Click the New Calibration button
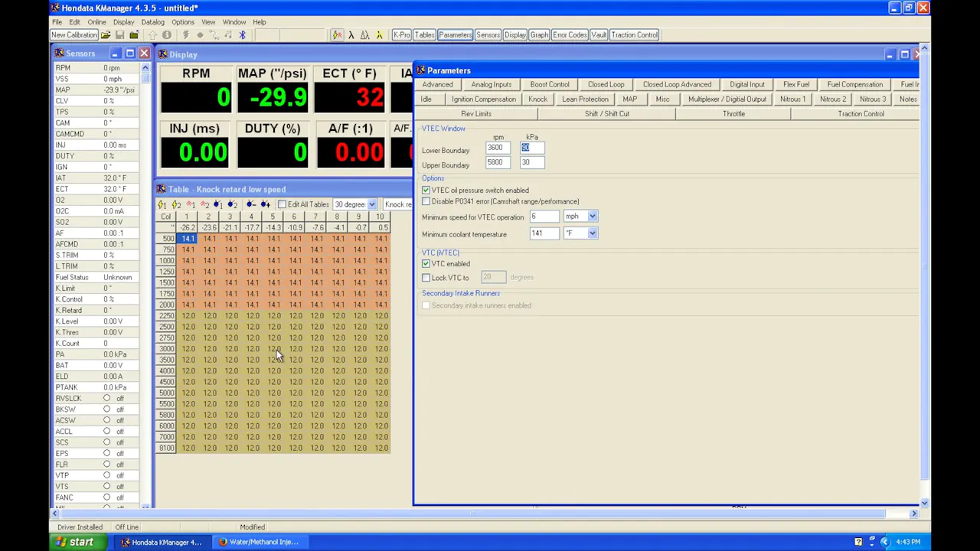 click(x=74, y=34)
